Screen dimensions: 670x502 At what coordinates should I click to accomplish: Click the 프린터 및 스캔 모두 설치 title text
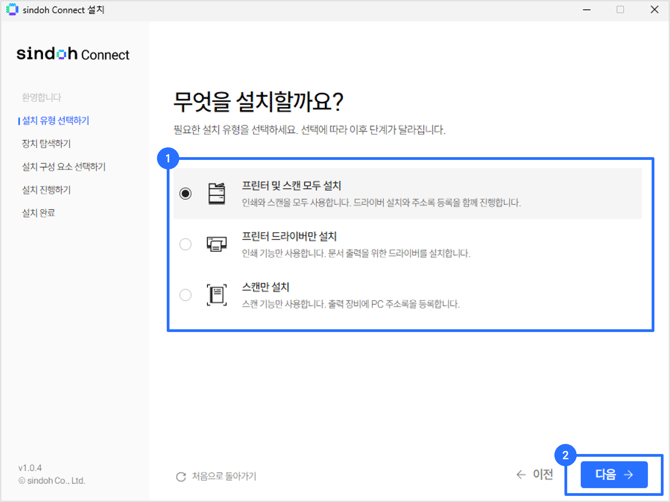pyautogui.click(x=291, y=186)
